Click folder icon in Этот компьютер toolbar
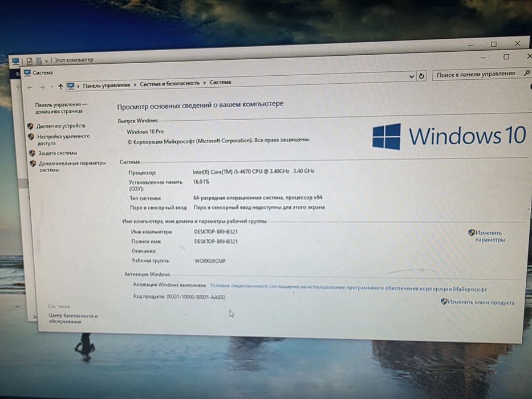Image resolution: width=532 pixels, height=399 pixels. [x=39, y=61]
